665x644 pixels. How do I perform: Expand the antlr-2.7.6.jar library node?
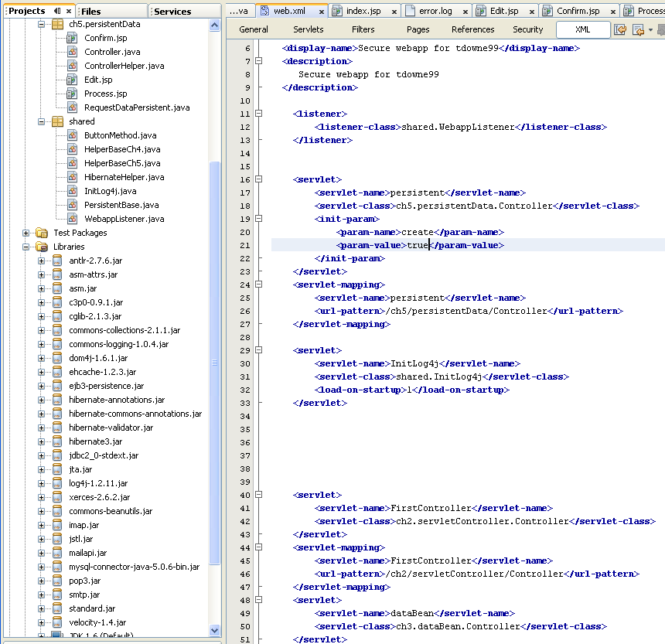pyautogui.click(x=42, y=261)
